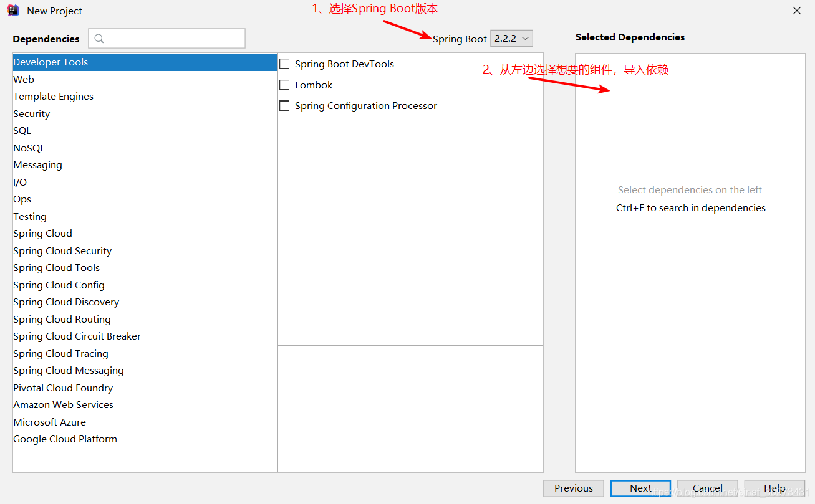Choose Spring Cloud Config category
The image size is (815, 504).
145,285
